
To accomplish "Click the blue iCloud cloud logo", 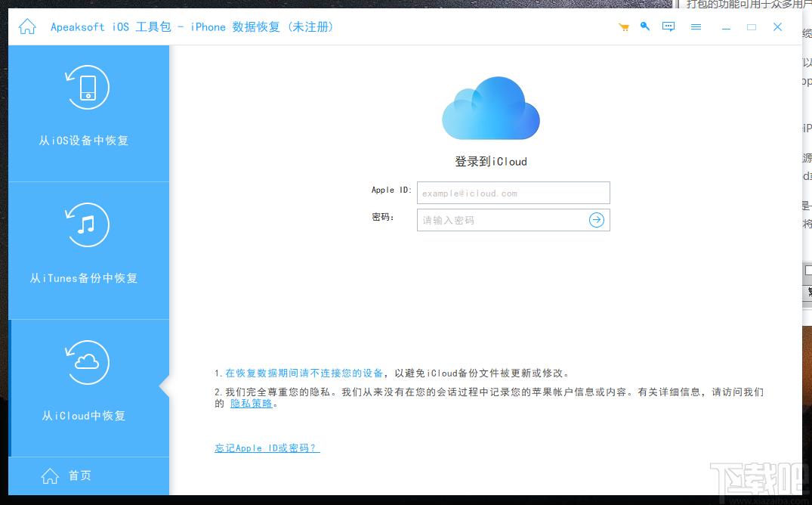I will pyautogui.click(x=490, y=108).
